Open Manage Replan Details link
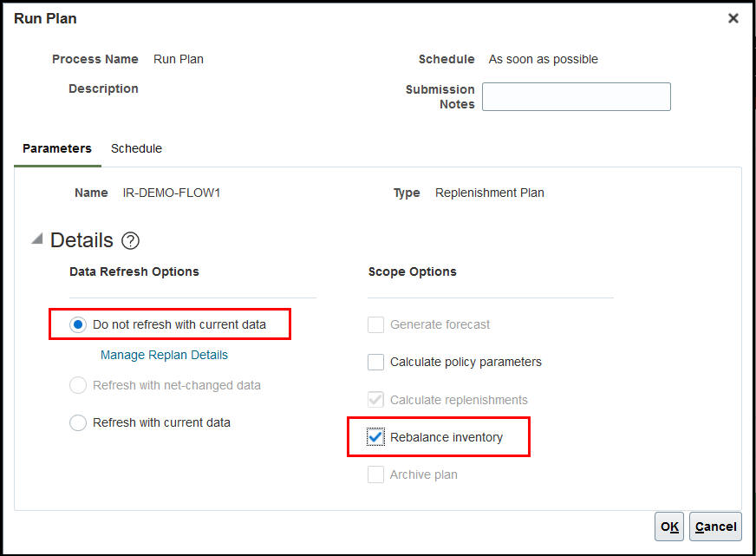 [164, 355]
